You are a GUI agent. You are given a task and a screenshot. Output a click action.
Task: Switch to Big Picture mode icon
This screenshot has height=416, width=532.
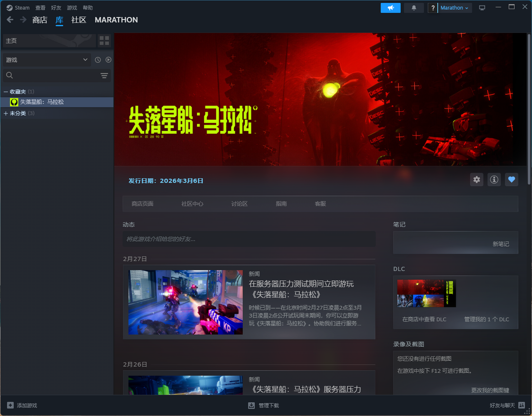click(x=482, y=8)
